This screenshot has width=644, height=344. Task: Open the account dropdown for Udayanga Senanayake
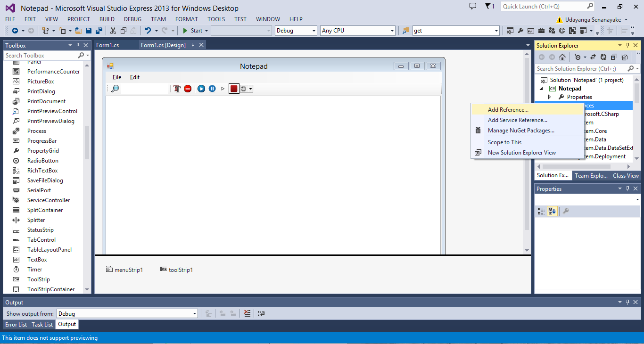[x=626, y=20]
